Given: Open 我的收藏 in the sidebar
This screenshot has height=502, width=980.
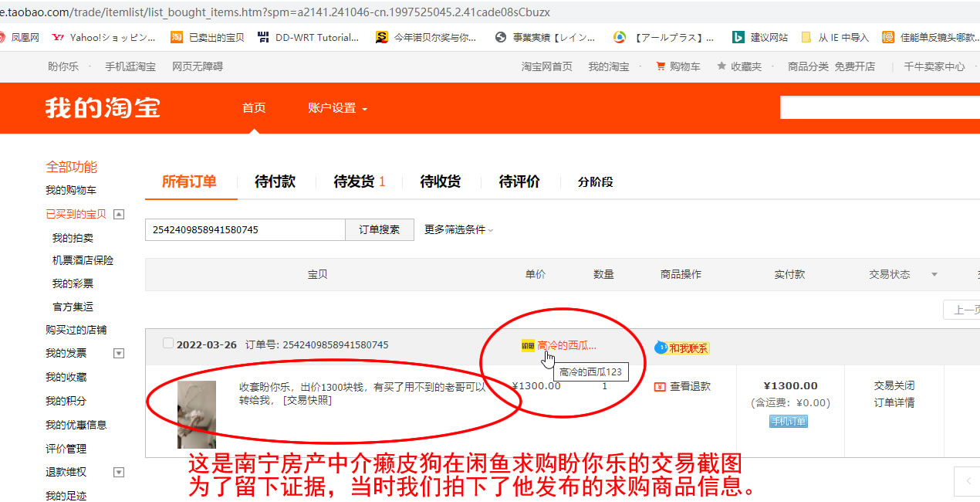Looking at the screenshot, I should pyautogui.click(x=66, y=377).
